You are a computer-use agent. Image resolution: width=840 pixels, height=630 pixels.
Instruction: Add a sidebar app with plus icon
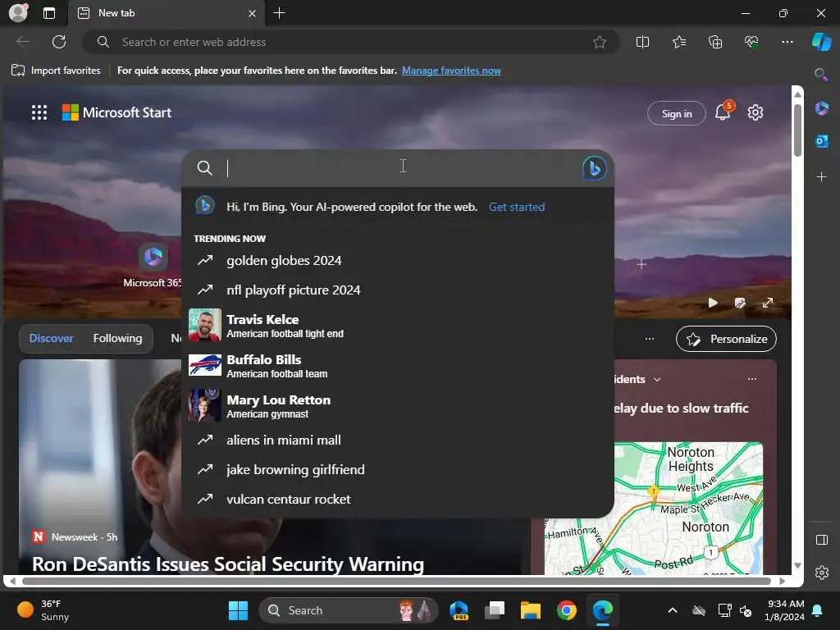821,177
